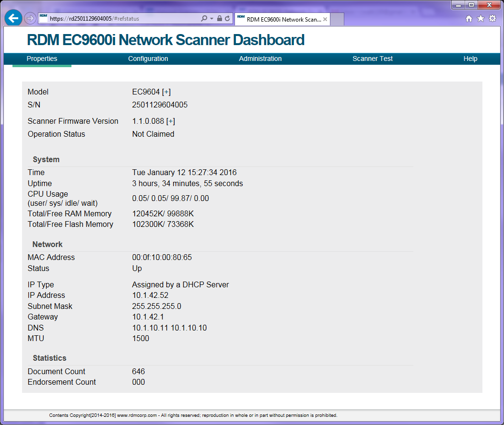The height and width of the screenshot is (425, 504).
Task: Close the RDM EC9600i Network Scan tab
Action: pos(325,19)
